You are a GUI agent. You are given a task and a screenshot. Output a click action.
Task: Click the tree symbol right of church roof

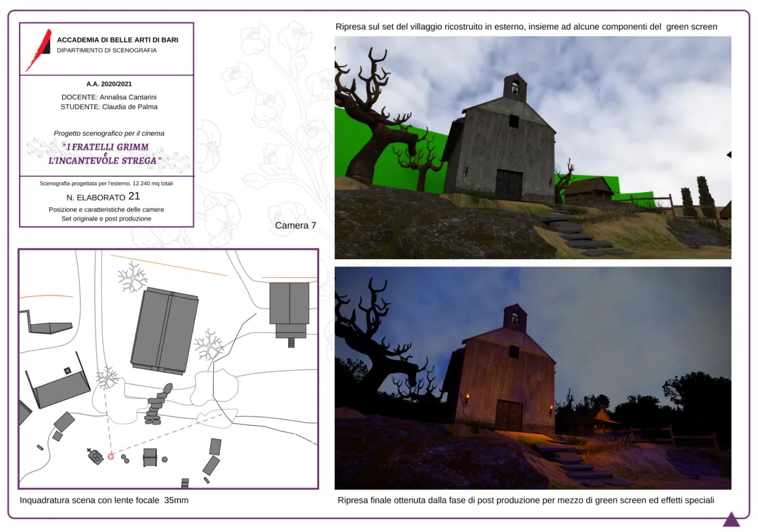click(x=209, y=346)
